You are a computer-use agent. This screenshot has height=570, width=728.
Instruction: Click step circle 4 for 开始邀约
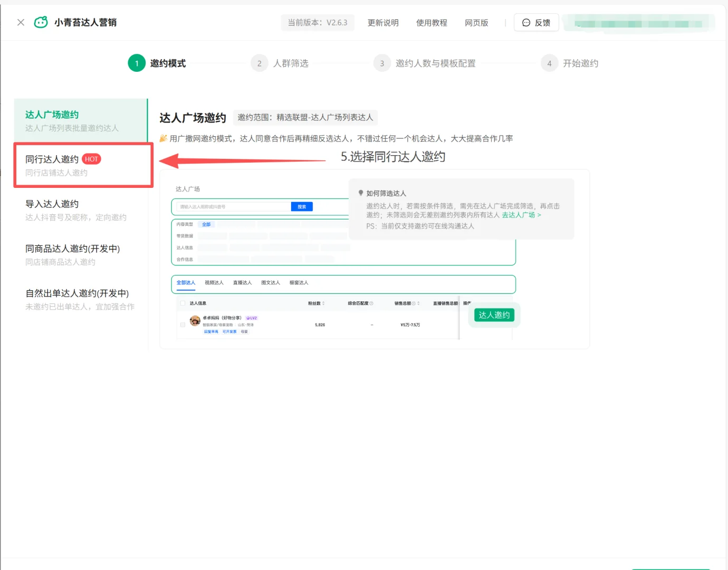pos(549,63)
